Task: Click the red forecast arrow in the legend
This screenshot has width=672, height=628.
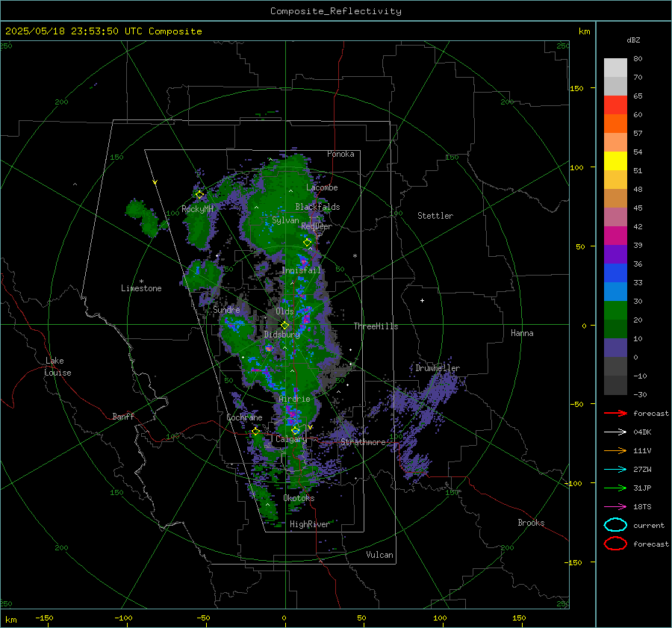Action: coord(615,413)
